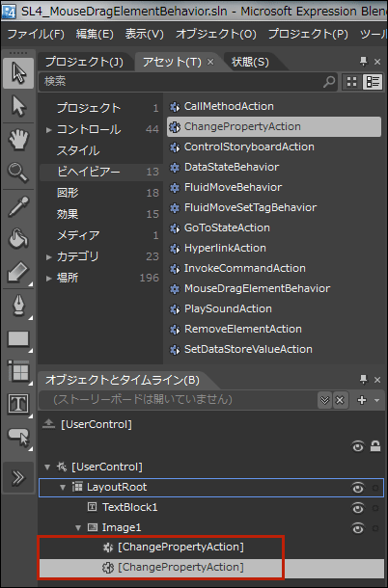Screen dimensions: 388x588
Task: Hide the TextBlock1 element via eye icon
Action: pyautogui.click(x=357, y=508)
